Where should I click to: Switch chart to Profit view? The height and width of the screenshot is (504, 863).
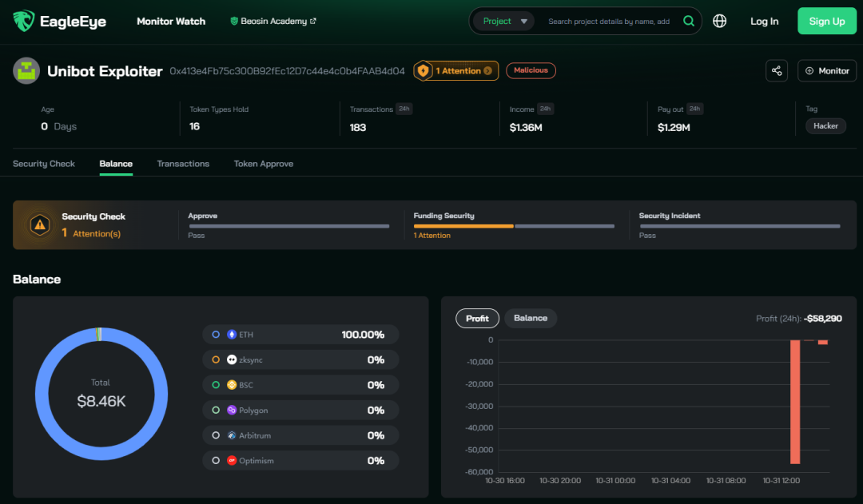pos(477,318)
